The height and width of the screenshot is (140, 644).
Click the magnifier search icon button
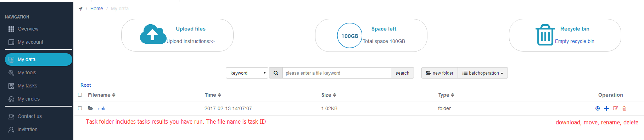tap(276, 73)
